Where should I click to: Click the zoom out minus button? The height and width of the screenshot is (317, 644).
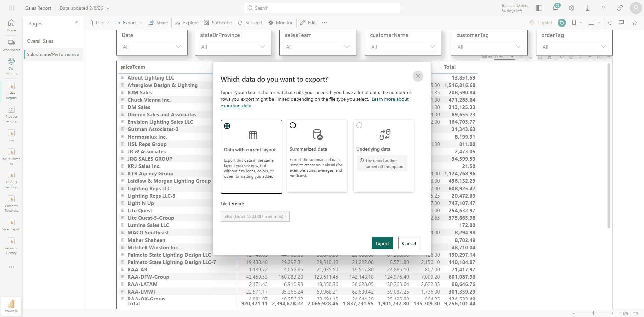574,313
